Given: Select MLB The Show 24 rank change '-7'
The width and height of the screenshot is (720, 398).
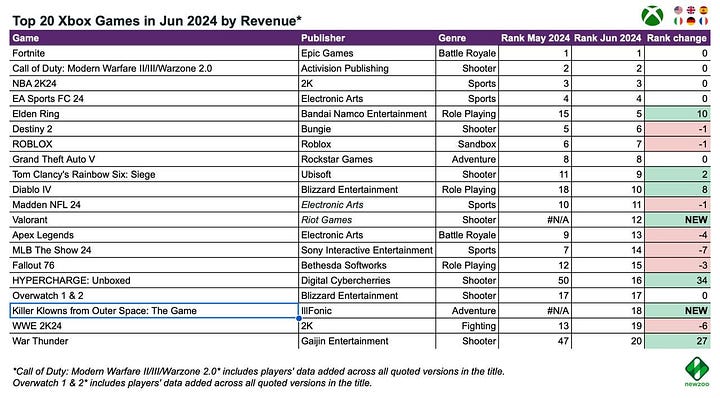Looking at the screenshot, I should click(677, 250).
